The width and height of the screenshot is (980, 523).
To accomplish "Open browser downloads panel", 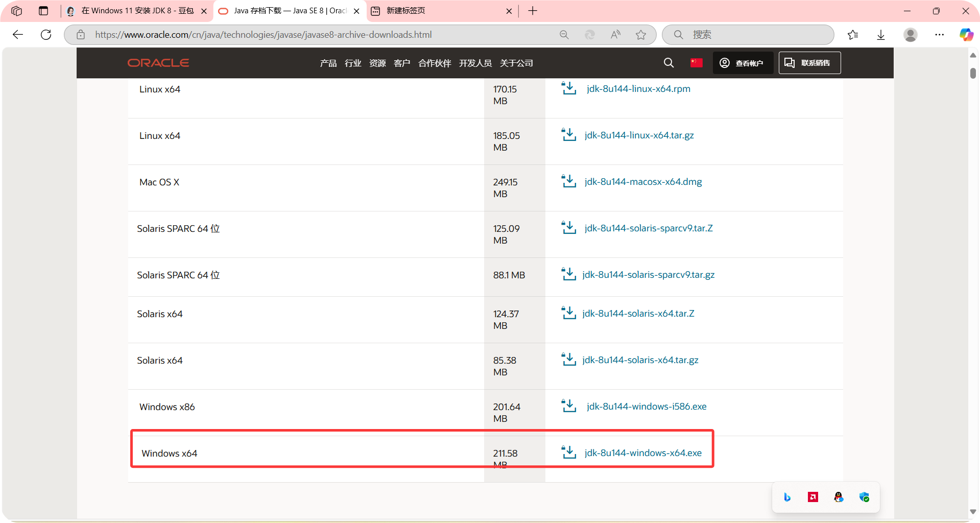I will (881, 35).
